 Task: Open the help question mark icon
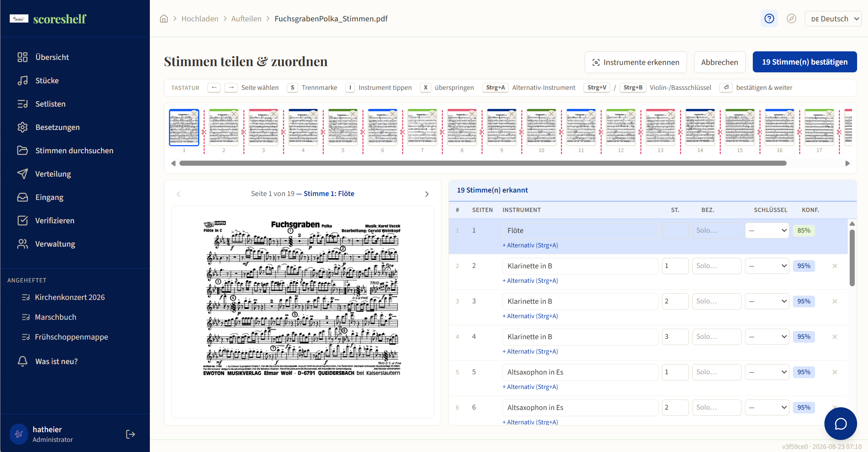[769, 19]
